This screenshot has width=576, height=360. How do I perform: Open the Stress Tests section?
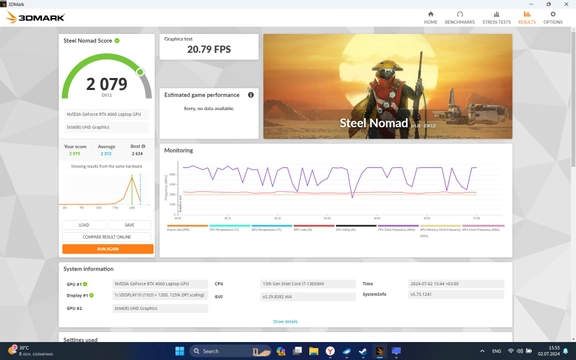(496, 18)
